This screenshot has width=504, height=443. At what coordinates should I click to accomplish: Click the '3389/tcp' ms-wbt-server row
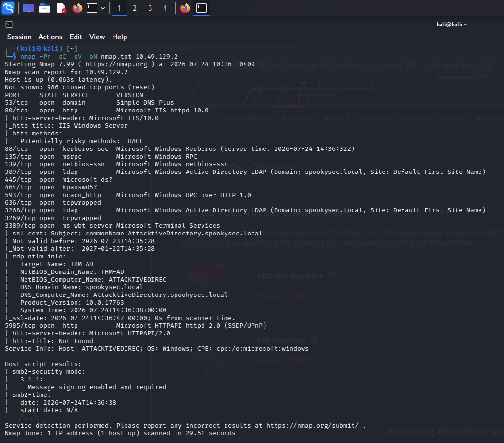113,226
